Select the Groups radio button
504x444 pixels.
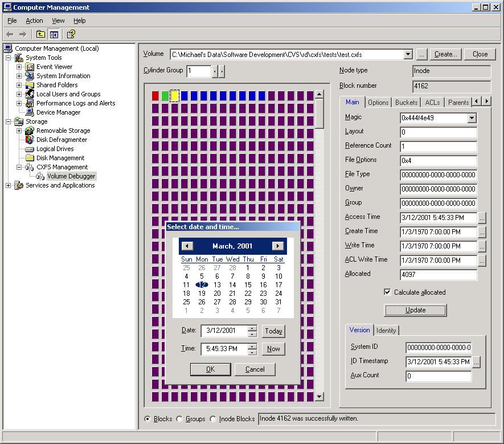[179, 419]
